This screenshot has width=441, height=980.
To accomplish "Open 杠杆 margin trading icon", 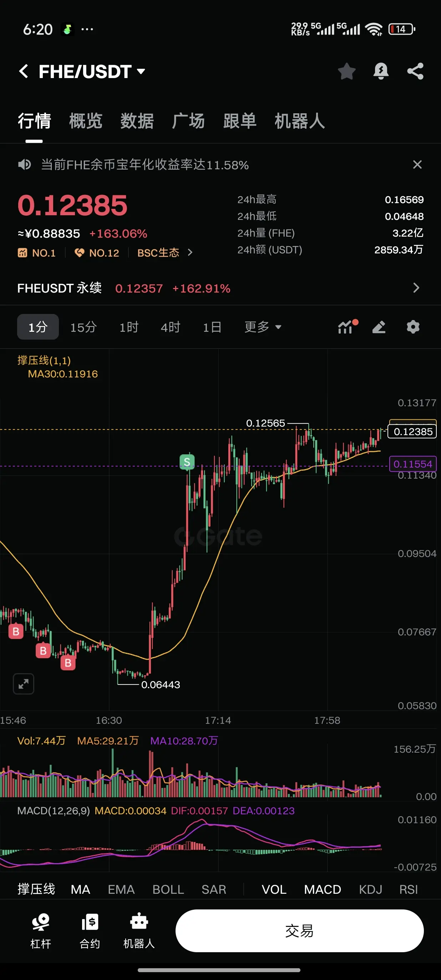I will [x=40, y=930].
